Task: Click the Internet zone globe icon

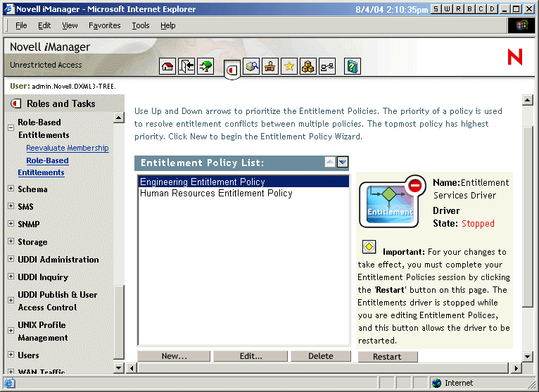Action: [x=436, y=383]
